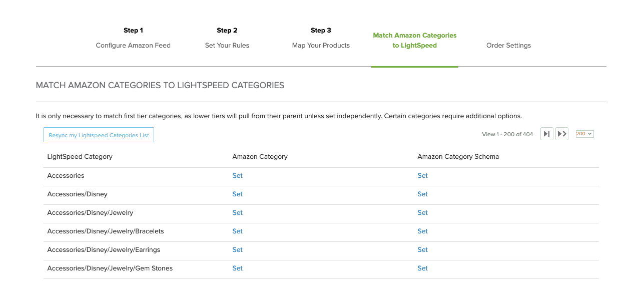Click the LightSpeed Category column header
The width and height of the screenshot is (644, 283).
point(80,157)
